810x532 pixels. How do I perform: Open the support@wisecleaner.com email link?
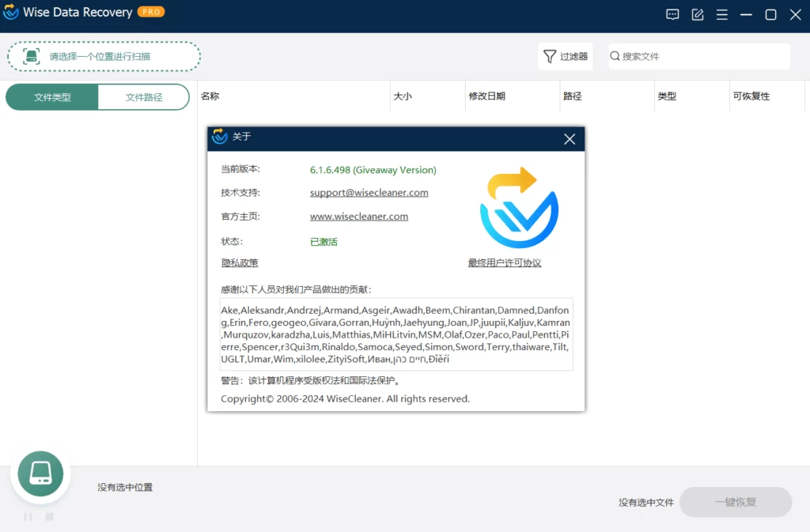click(369, 192)
